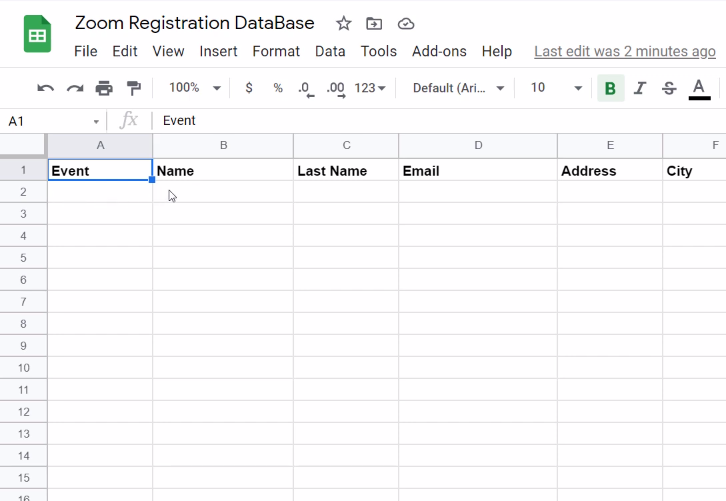Select row 2 header
This screenshot has height=501, width=726.
(23, 192)
